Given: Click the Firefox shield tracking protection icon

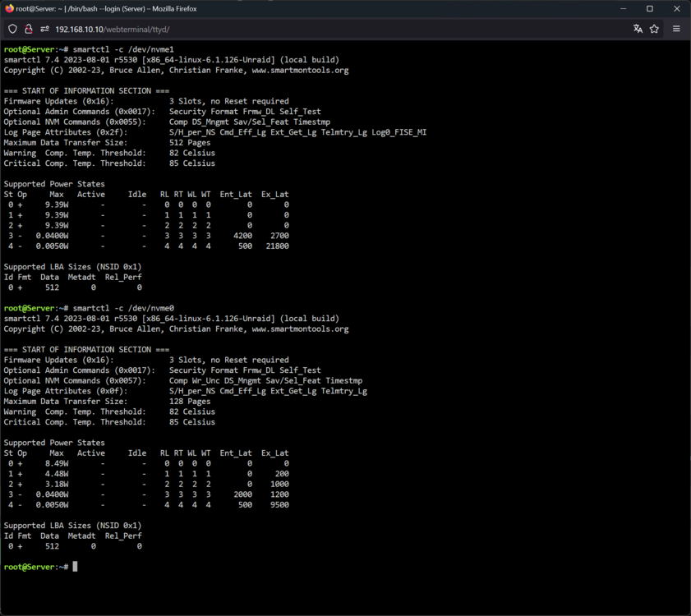Looking at the screenshot, I should tap(12, 29).
